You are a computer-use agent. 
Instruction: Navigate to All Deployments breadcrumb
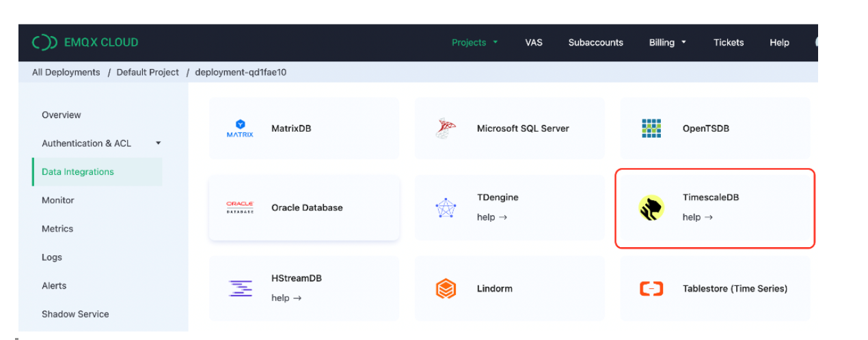pyautogui.click(x=66, y=72)
